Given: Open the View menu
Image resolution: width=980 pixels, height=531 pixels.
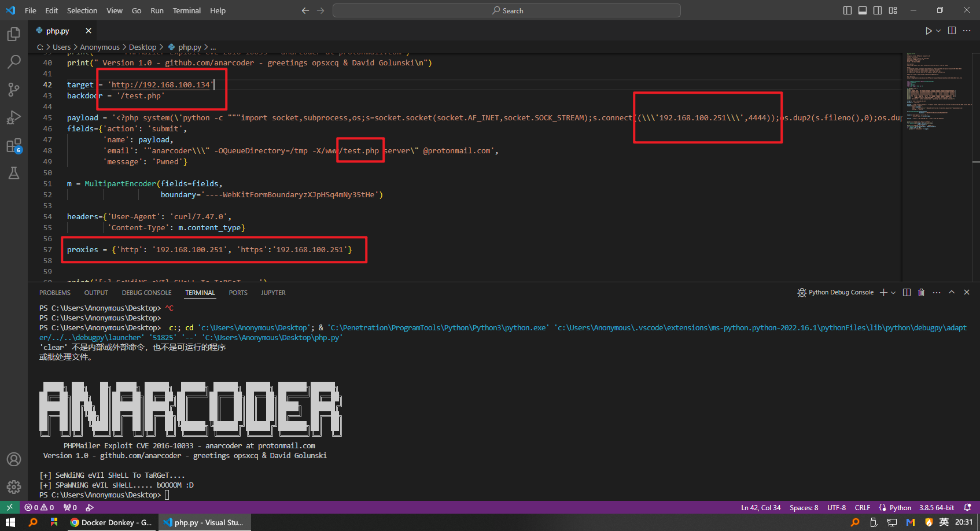Looking at the screenshot, I should pos(115,10).
